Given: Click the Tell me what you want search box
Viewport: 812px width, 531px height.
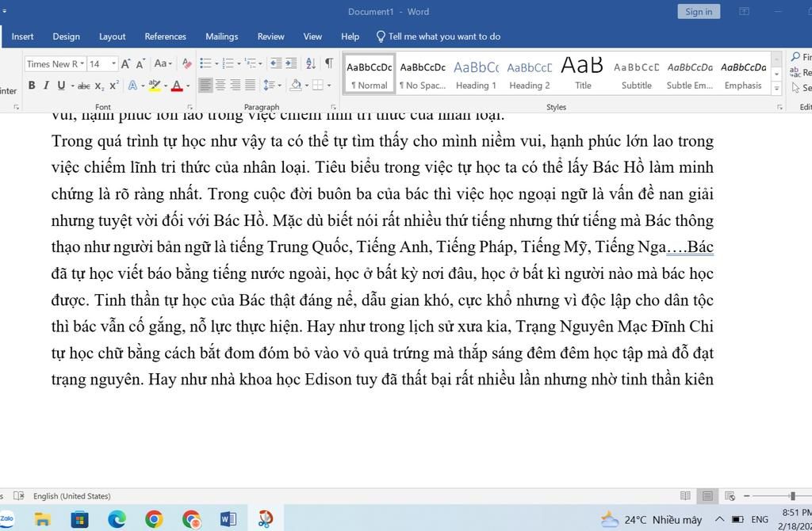Looking at the screenshot, I should pos(438,36).
